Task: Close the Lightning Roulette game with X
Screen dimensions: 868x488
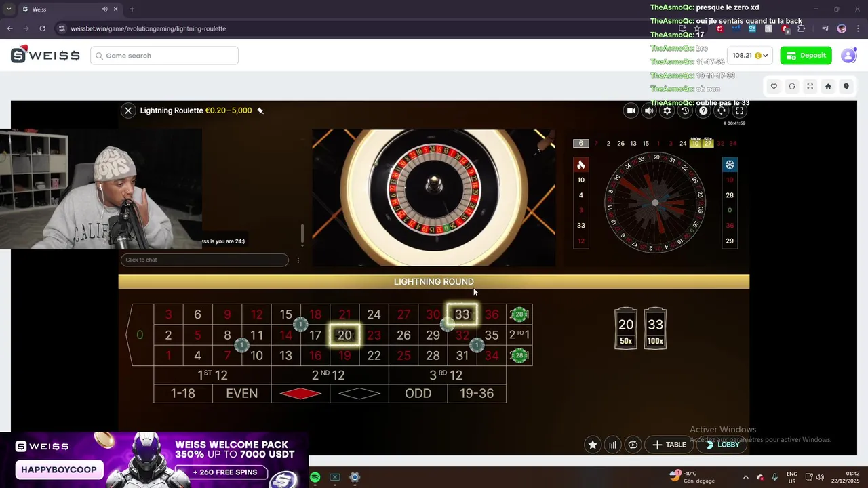Action: click(x=128, y=110)
